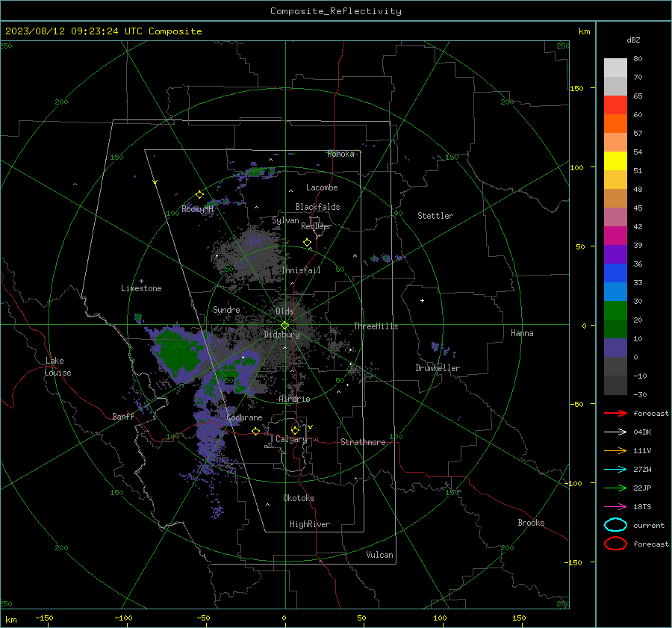This screenshot has height=628, width=672.
Task: Click the white plus marker west of Hanna
Action: (x=422, y=300)
